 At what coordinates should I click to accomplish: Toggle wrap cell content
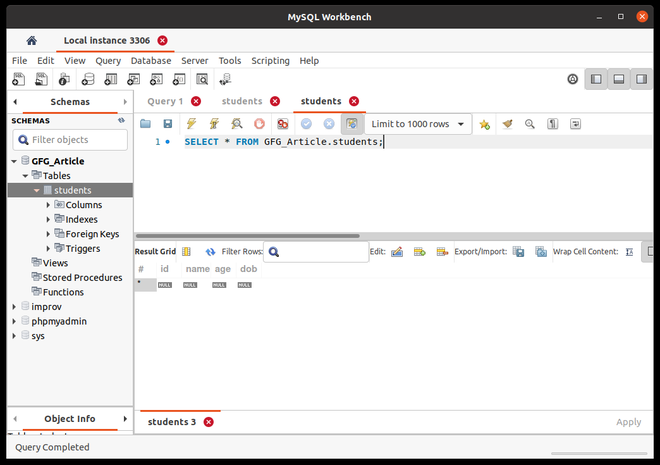[x=629, y=252]
